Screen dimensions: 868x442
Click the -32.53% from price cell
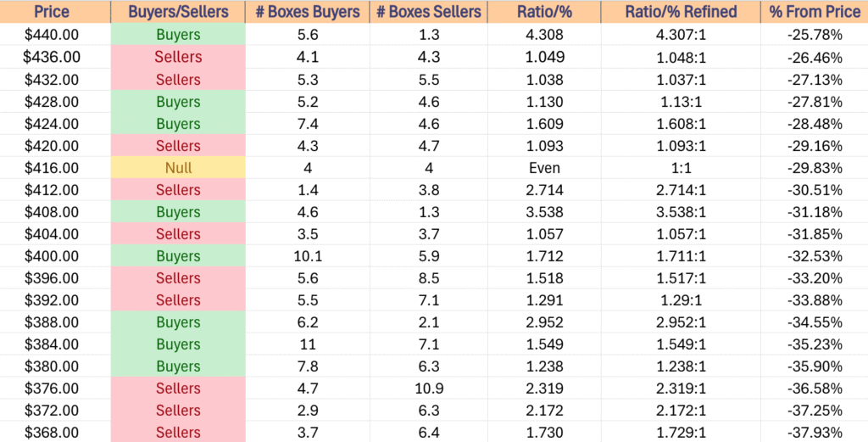[x=815, y=256]
